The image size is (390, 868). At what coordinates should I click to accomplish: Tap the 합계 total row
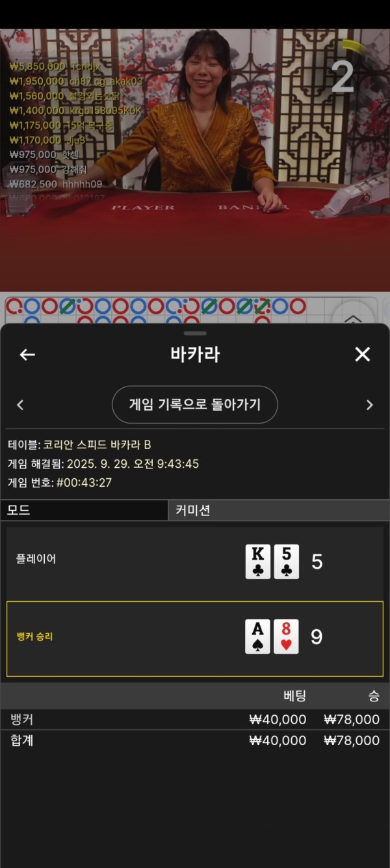tap(195, 740)
